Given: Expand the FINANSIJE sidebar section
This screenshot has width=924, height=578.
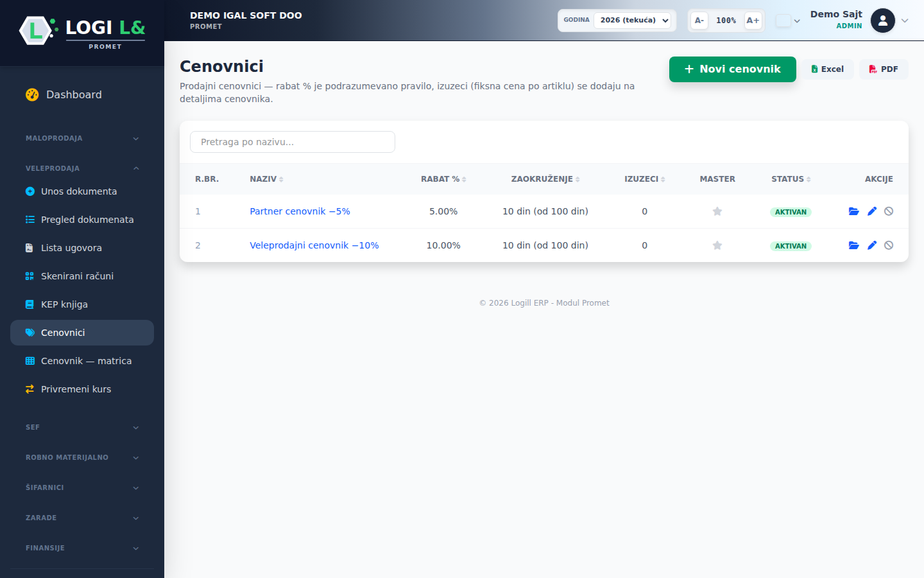Looking at the screenshot, I should click(x=82, y=548).
